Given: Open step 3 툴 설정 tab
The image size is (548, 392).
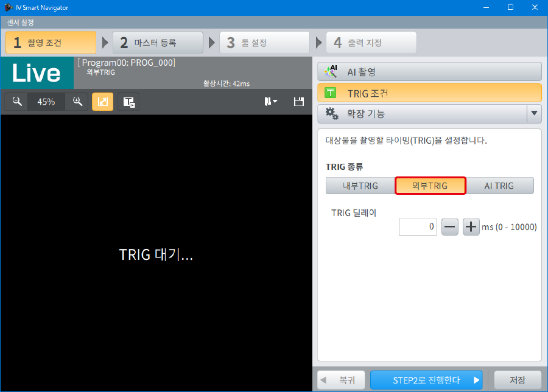Looking at the screenshot, I should tap(265, 43).
